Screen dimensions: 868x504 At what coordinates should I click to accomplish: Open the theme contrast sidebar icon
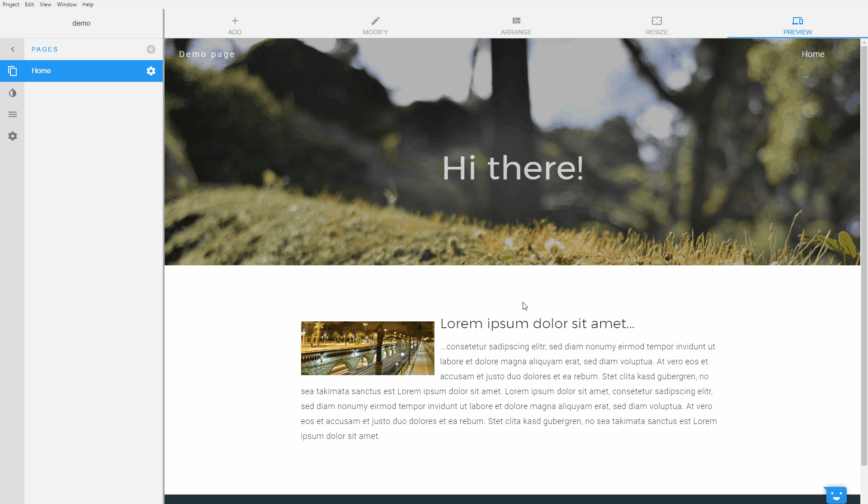tap(12, 93)
